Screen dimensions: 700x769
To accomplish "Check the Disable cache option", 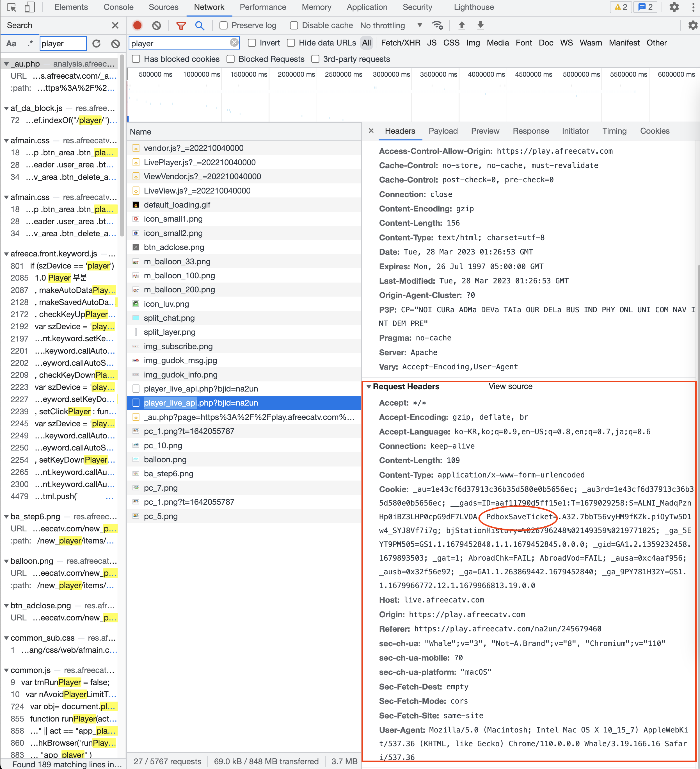I will tap(294, 26).
